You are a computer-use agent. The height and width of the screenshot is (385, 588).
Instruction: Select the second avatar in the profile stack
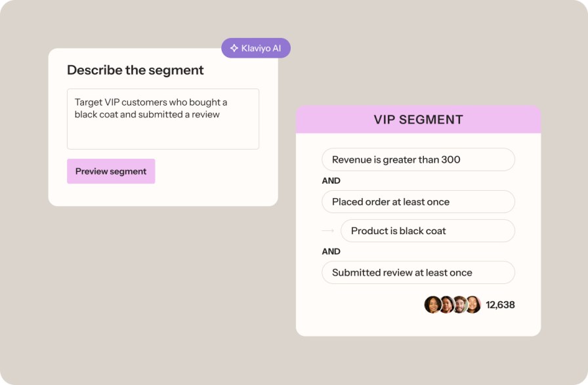click(x=446, y=304)
